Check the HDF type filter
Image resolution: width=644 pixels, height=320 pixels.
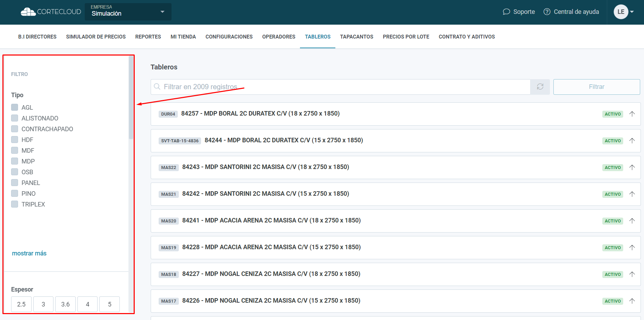click(15, 140)
